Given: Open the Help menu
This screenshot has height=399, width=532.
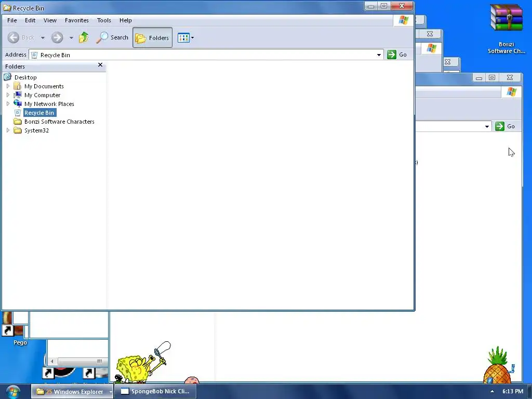Looking at the screenshot, I should [x=126, y=20].
